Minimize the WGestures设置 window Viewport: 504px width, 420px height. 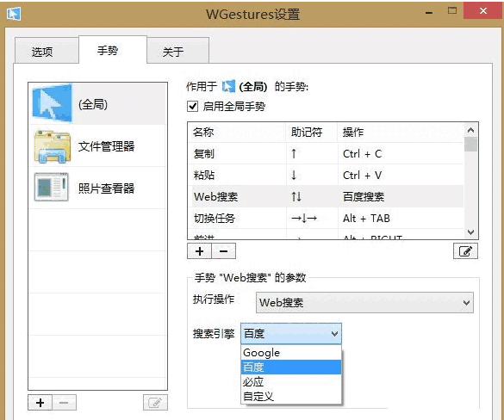pyautogui.click(x=429, y=13)
